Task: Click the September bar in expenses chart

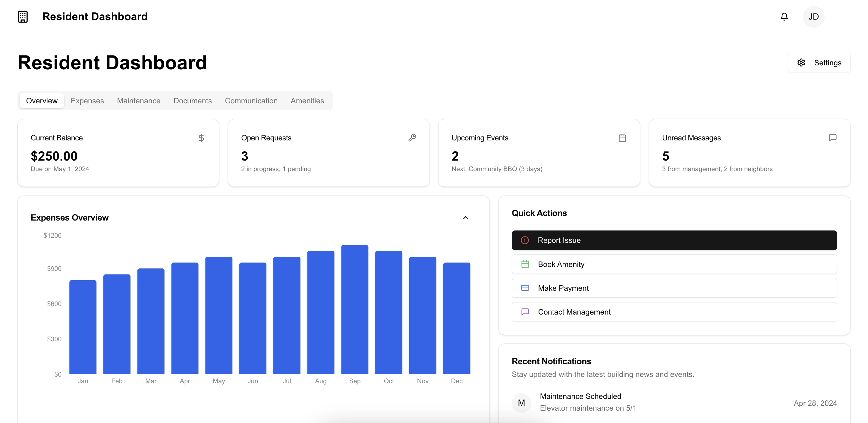Action: pyautogui.click(x=354, y=309)
